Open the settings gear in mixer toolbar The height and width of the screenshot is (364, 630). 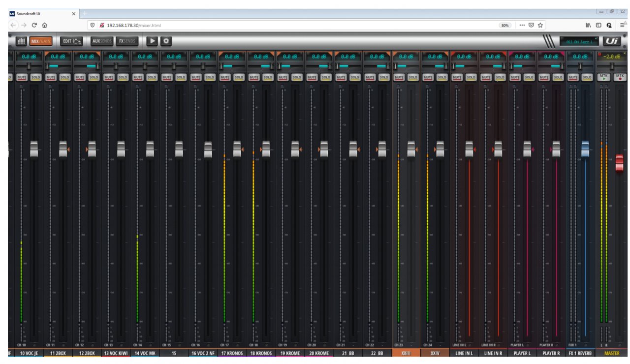pyautogui.click(x=166, y=41)
